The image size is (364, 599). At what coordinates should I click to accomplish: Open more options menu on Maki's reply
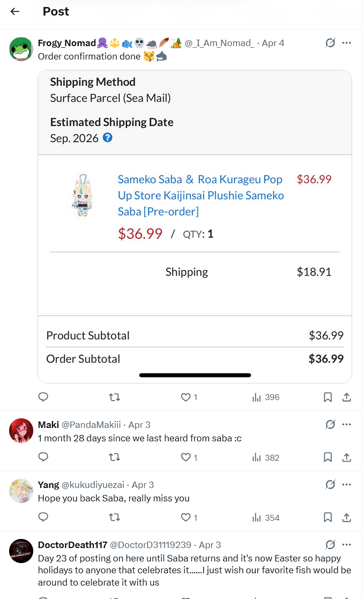point(347,425)
